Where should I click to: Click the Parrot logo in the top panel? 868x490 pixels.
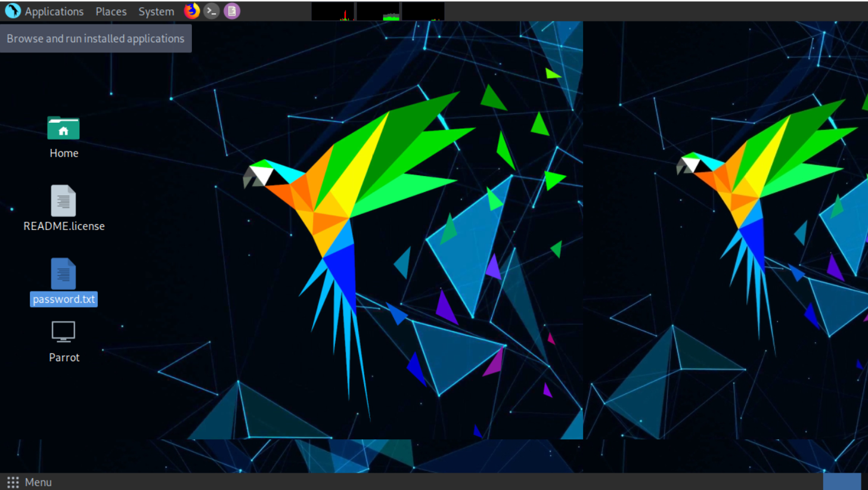coord(13,11)
